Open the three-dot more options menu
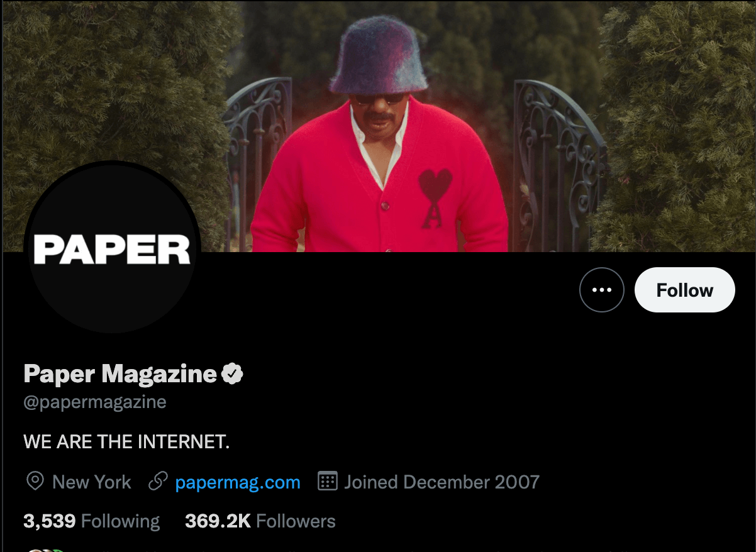This screenshot has width=756, height=552. click(602, 290)
